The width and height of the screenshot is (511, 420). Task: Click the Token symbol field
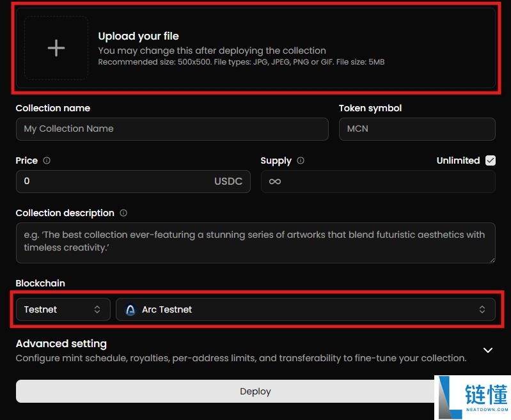(x=416, y=128)
